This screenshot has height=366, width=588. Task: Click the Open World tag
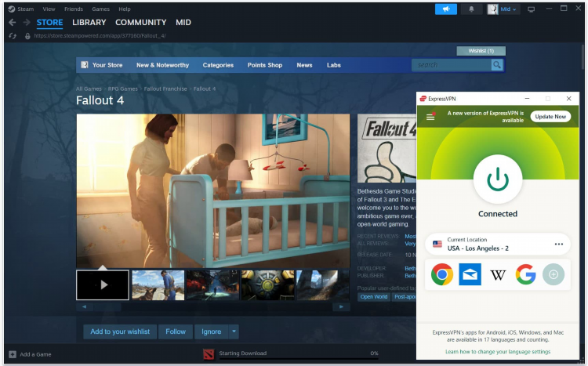[x=373, y=296]
